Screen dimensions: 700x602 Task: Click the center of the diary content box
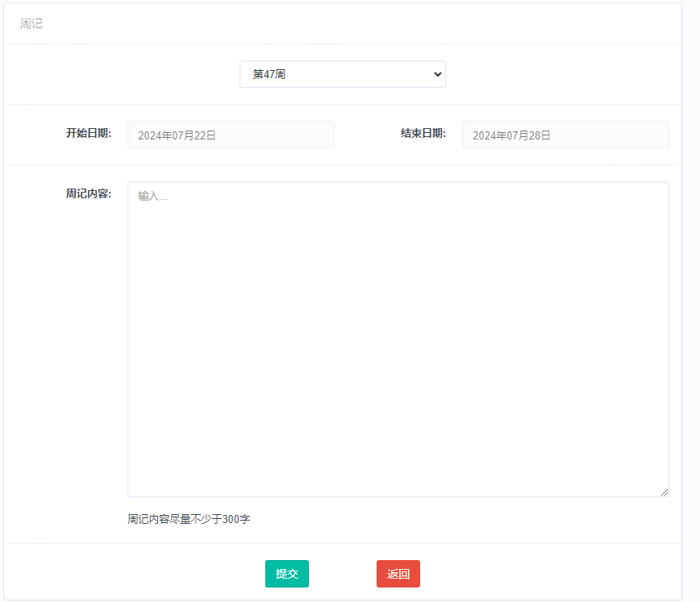coord(398,338)
